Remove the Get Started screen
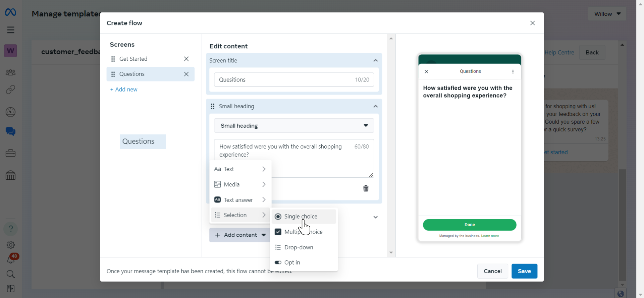 click(186, 59)
